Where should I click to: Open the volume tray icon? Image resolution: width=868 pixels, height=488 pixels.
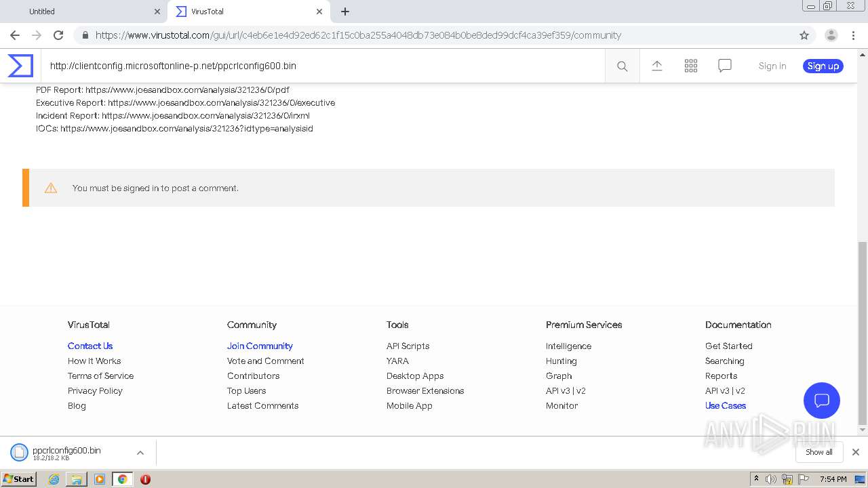[x=771, y=479]
